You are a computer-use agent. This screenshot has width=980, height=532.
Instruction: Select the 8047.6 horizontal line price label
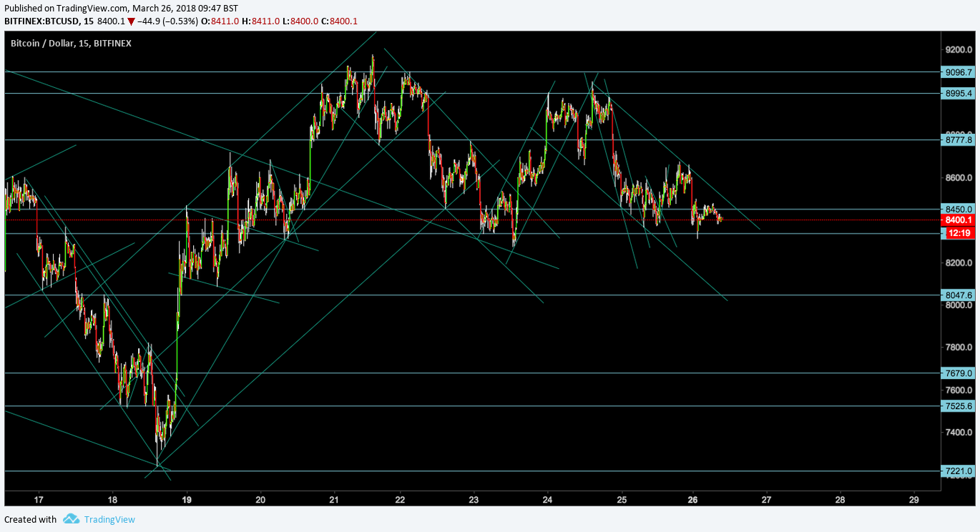coord(959,295)
